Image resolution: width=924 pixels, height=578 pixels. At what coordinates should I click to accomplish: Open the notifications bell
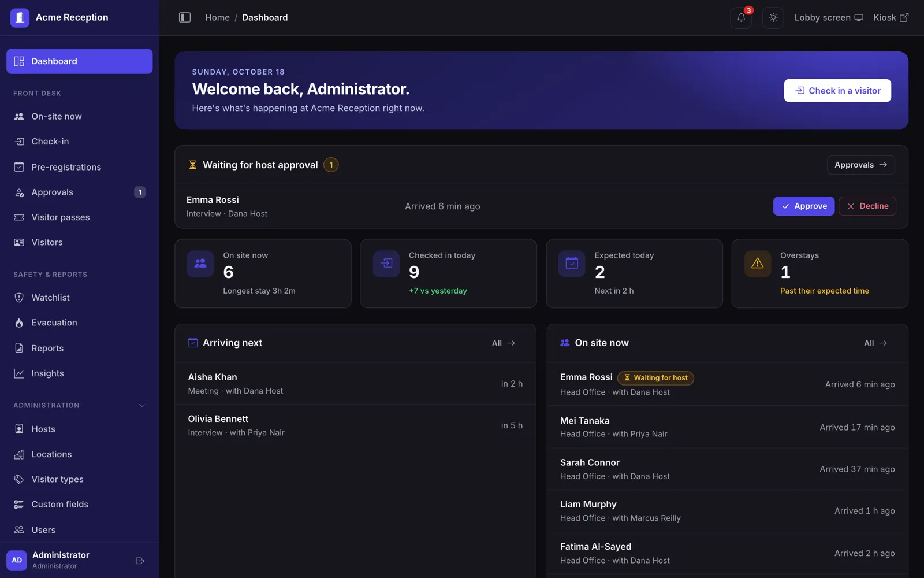(x=741, y=17)
